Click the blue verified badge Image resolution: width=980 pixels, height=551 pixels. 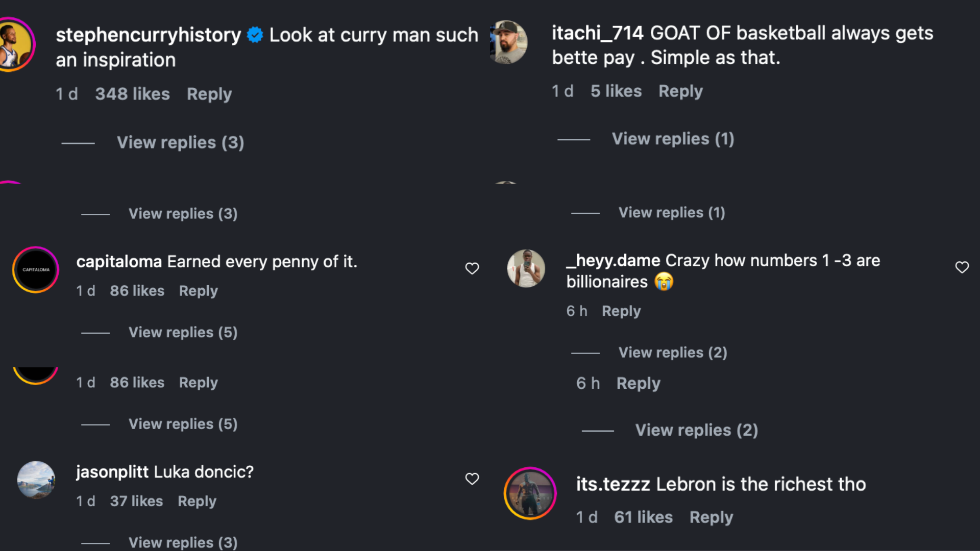[255, 35]
